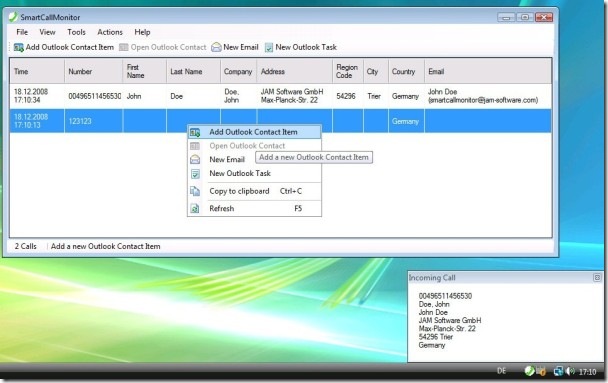608x383 pixels.
Task: Click the status bar hint 'Add a new Outlook Contact Item'
Action: (x=105, y=246)
